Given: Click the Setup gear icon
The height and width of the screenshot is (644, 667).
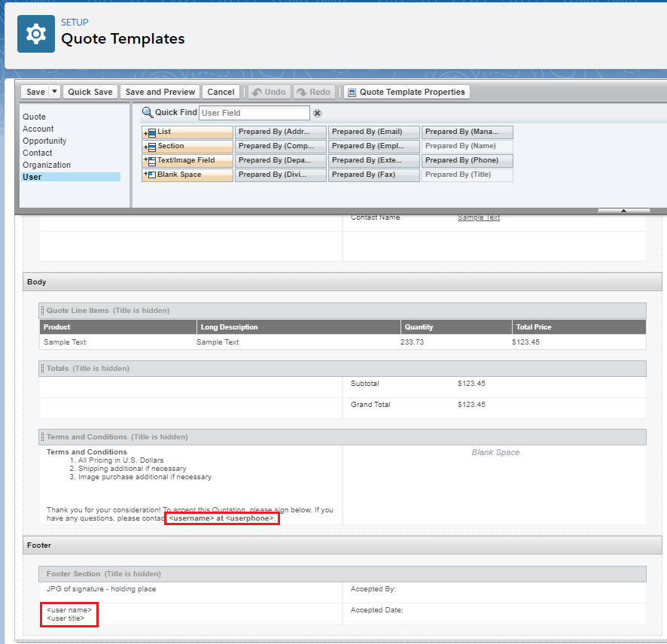Looking at the screenshot, I should [x=35, y=34].
